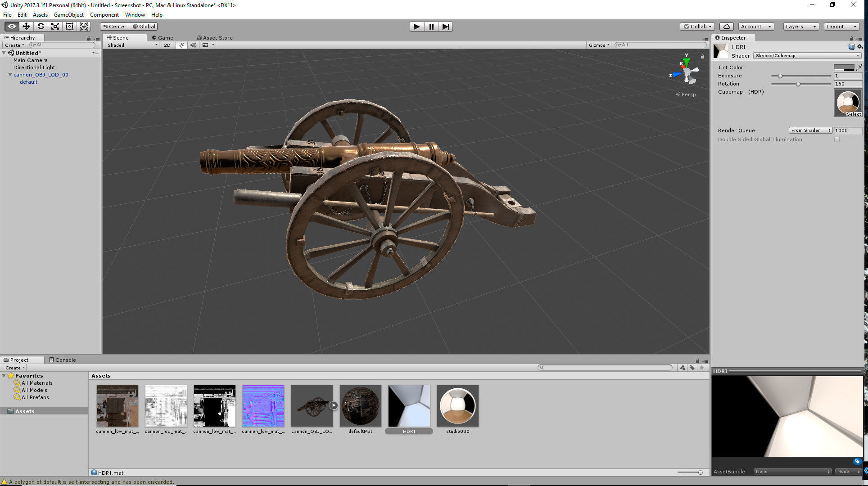
Task: Enable Double Sided Global Illumination
Action: click(x=836, y=139)
